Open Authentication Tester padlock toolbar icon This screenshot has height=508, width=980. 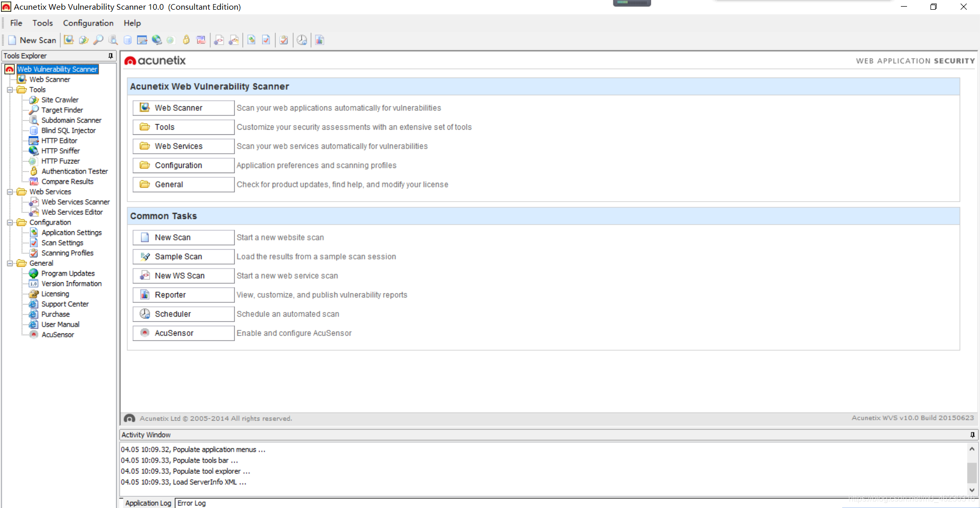pos(186,40)
